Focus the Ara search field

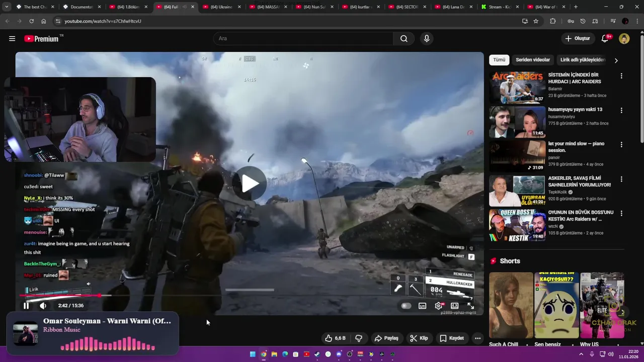pos(303,39)
